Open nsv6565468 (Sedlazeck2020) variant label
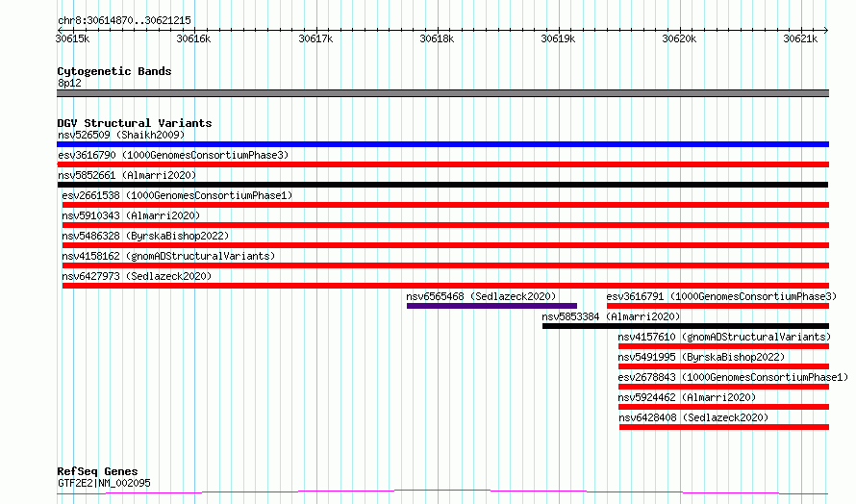This screenshot has width=856, height=504. tap(481, 296)
